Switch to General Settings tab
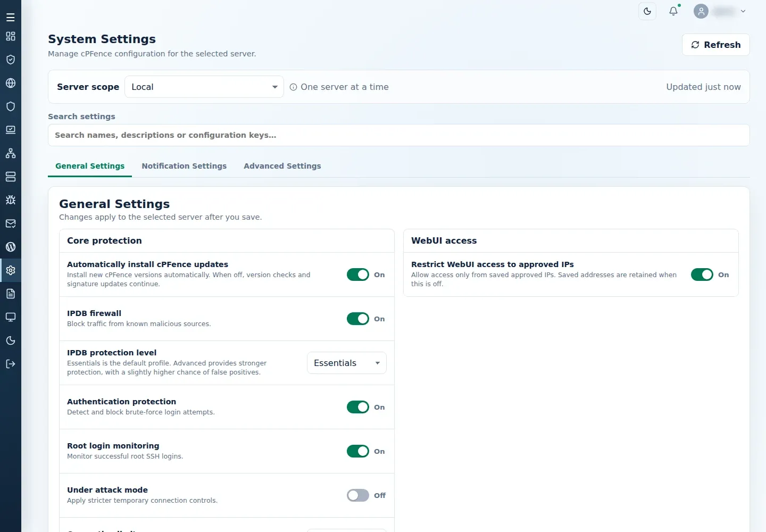 (x=90, y=166)
